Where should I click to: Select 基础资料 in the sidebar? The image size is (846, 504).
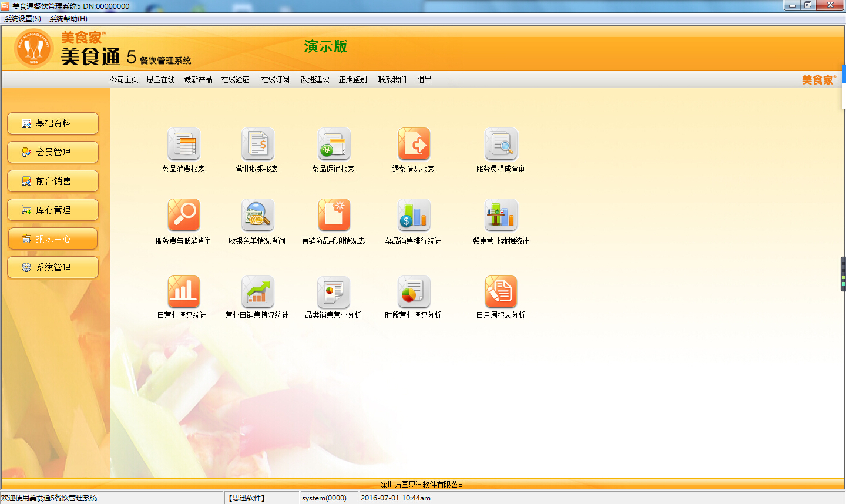tap(53, 123)
